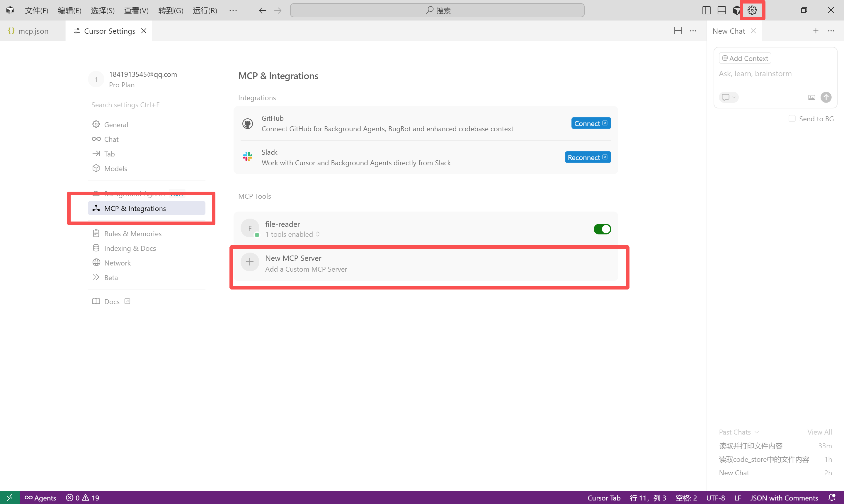
Task: Send the chat message arrow button
Action: point(826,97)
